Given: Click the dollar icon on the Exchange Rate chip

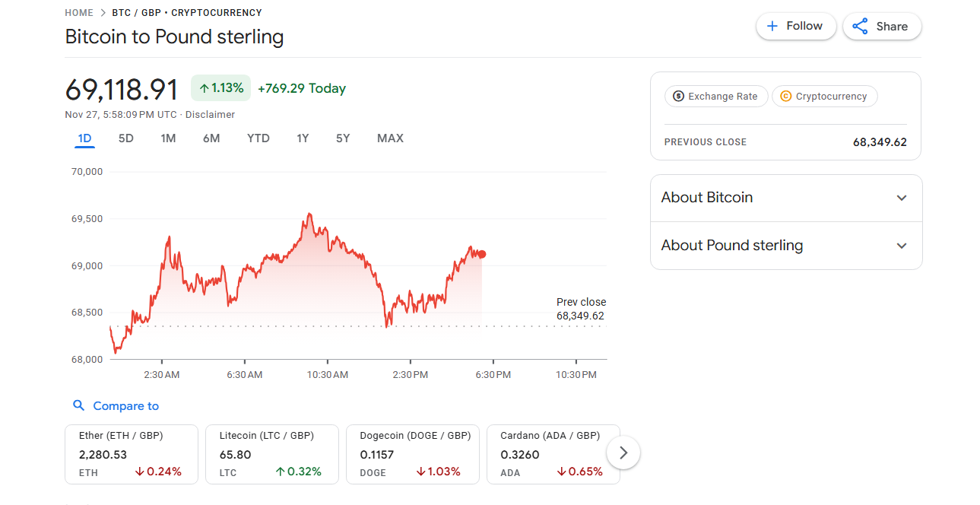Looking at the screenshot, I should click(x=677, y=96).
